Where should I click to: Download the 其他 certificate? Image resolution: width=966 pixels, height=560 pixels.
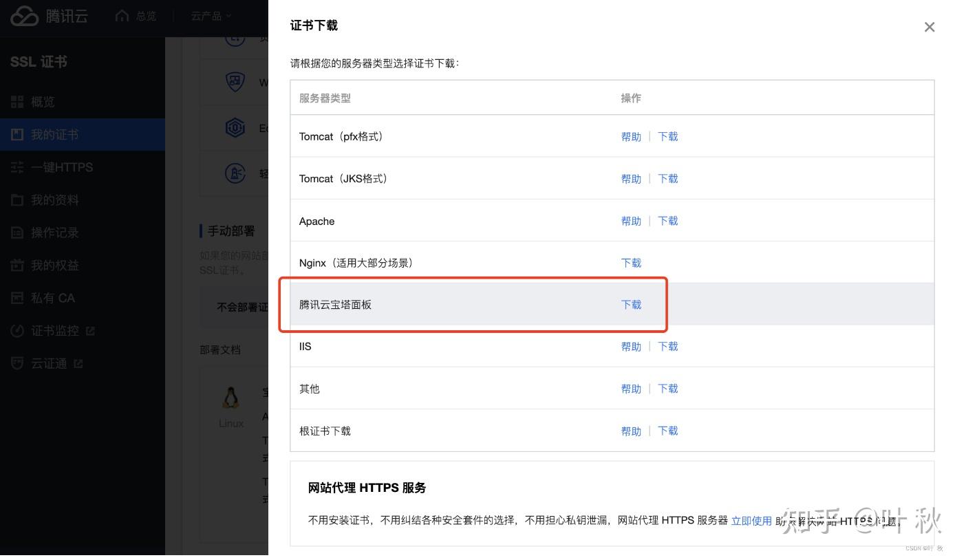(x=668, y=389)
